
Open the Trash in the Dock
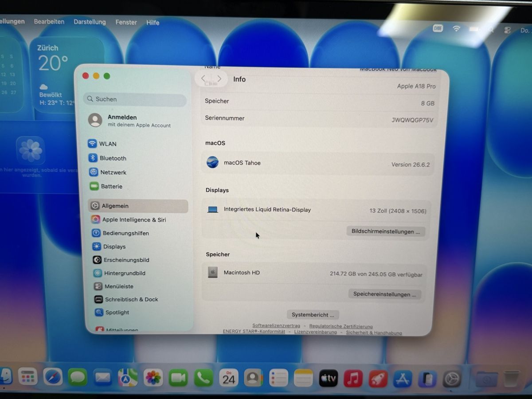coord(511,379)
